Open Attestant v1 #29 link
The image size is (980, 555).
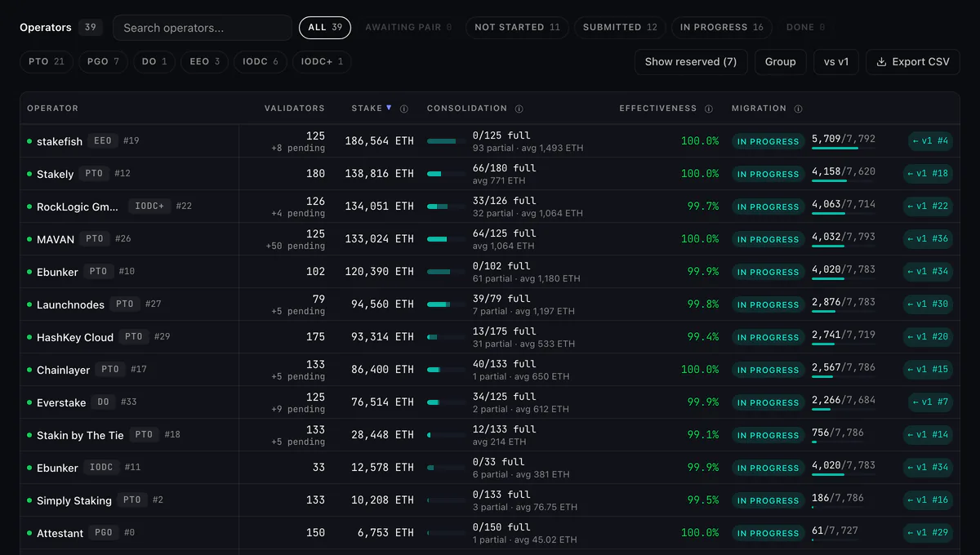coord(929,533)
